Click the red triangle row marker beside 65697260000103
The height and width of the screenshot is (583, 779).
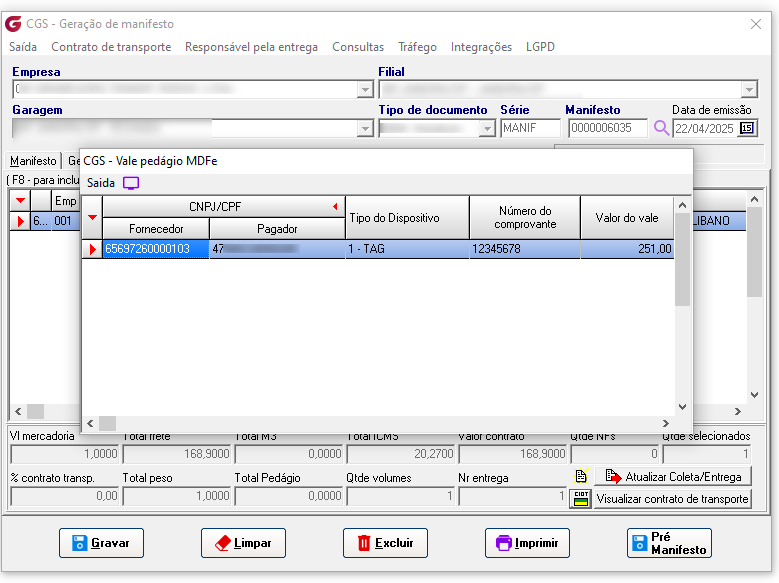coord(92,249)
